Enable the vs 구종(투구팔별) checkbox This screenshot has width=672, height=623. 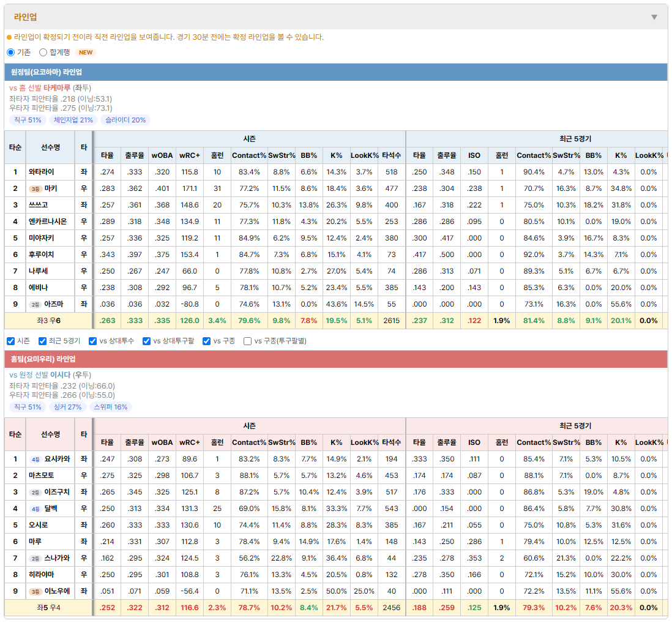[x=247, y=341]
